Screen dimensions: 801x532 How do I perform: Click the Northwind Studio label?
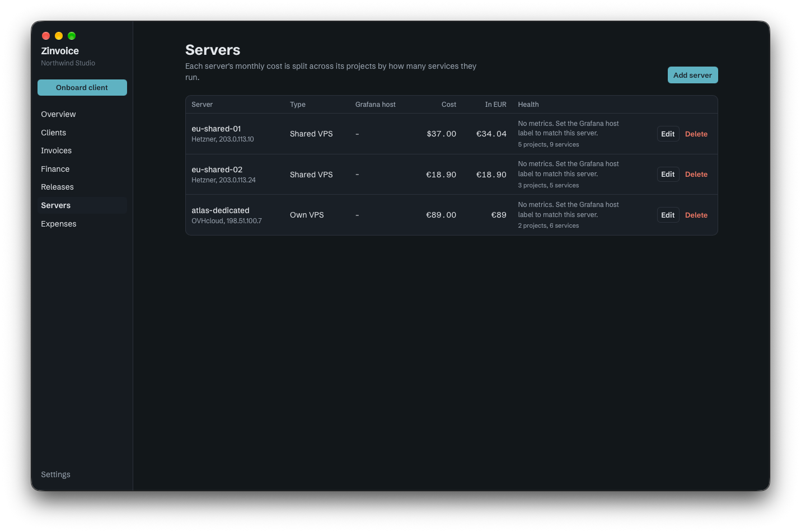point(68,63)
